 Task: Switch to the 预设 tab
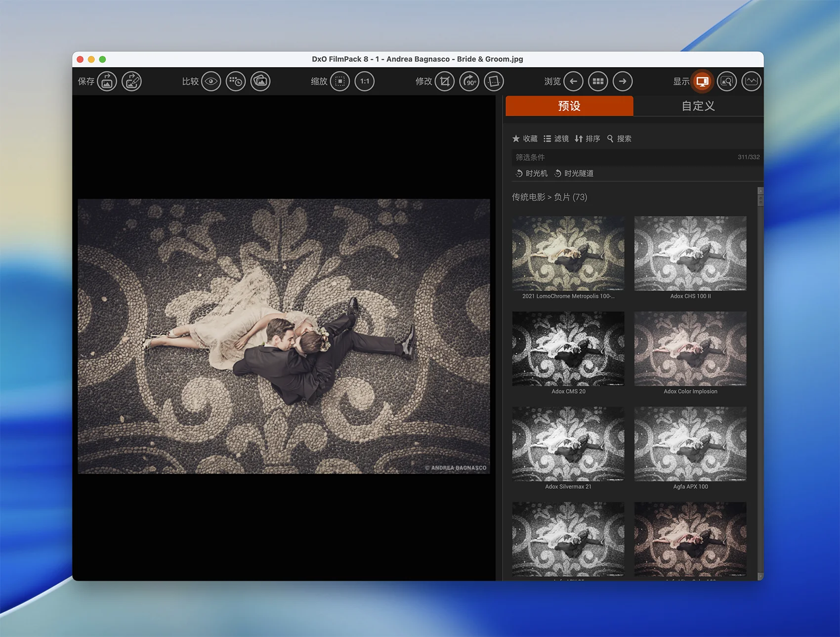coord(569,106)
